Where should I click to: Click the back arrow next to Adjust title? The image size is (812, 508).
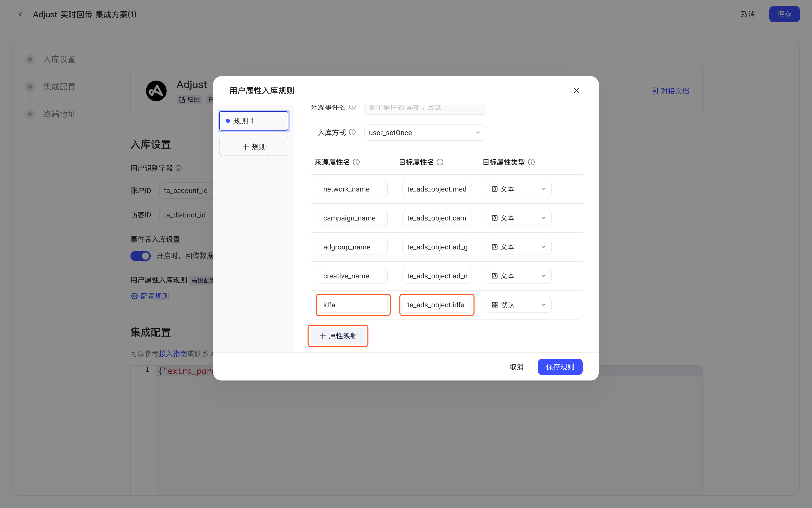coord(21,14)
